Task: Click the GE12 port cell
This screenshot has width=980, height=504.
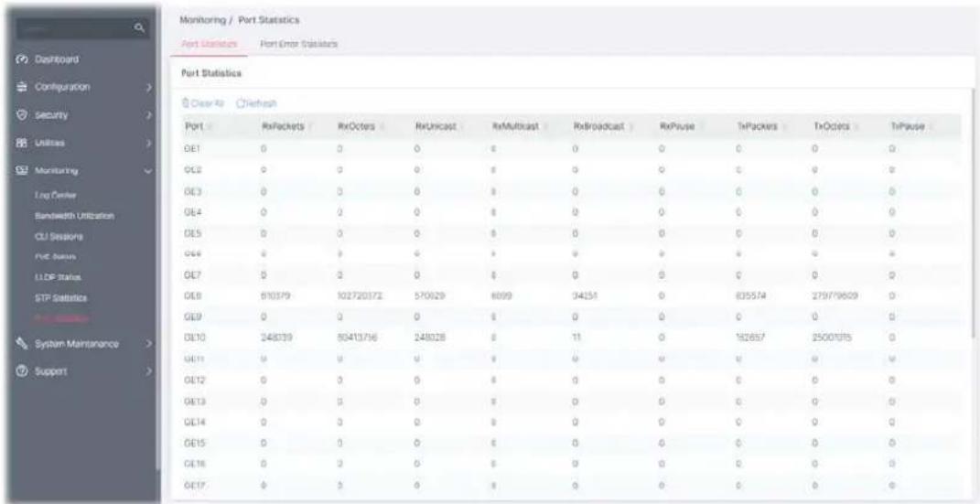Action: pyautogui.click(x=194, y=380)
